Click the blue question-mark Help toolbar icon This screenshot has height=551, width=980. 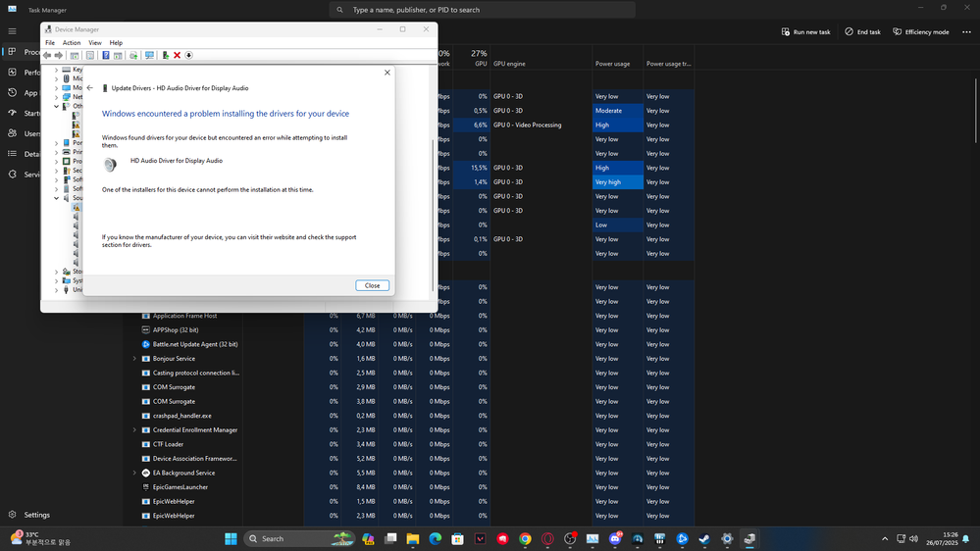pos(106,56)
